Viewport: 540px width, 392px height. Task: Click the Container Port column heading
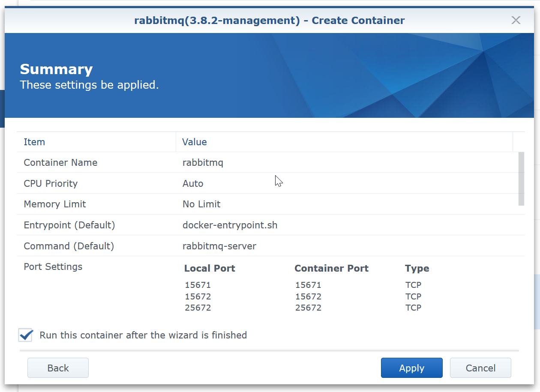coord(331,269)
